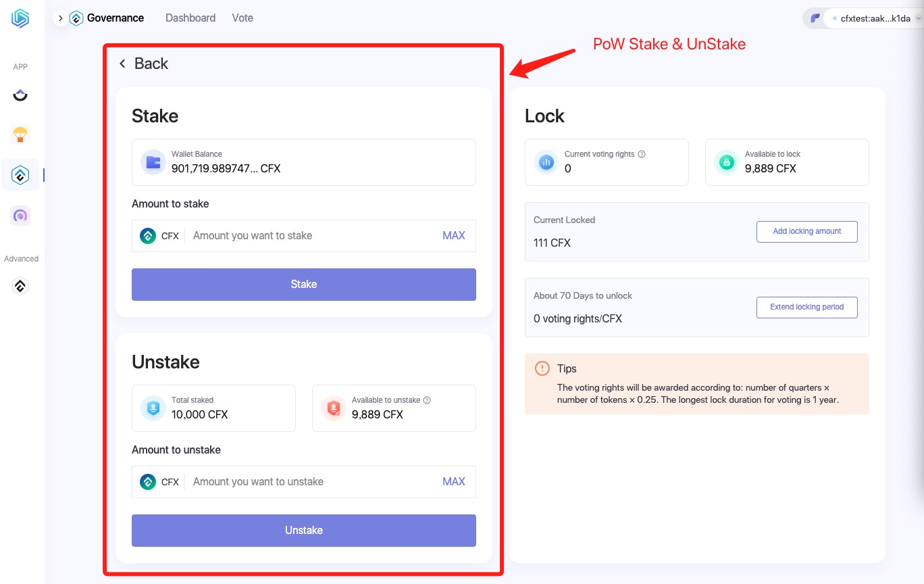Viewport: 924px width, 584px height.
Task: Switch to the Vote tab
Action: (242, 18)
